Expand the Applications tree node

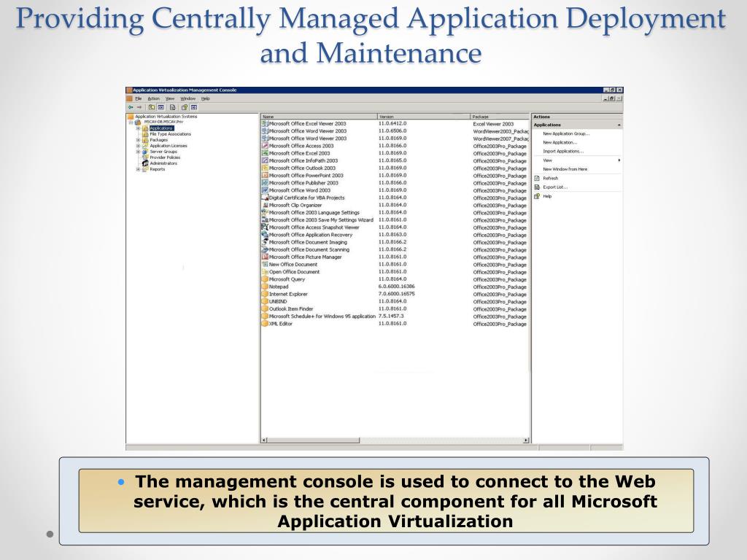point(138,128)
